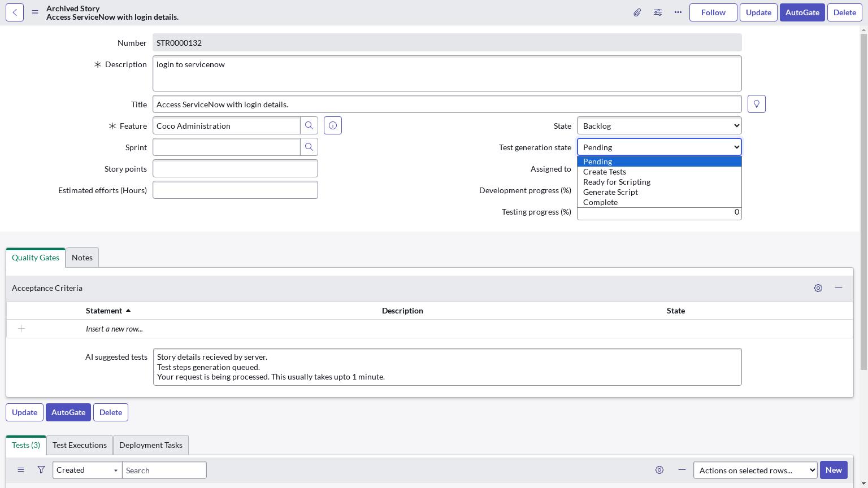Click the Statement column header text
This screenshot has height=488, width=868.
click(x=104, y=311)
